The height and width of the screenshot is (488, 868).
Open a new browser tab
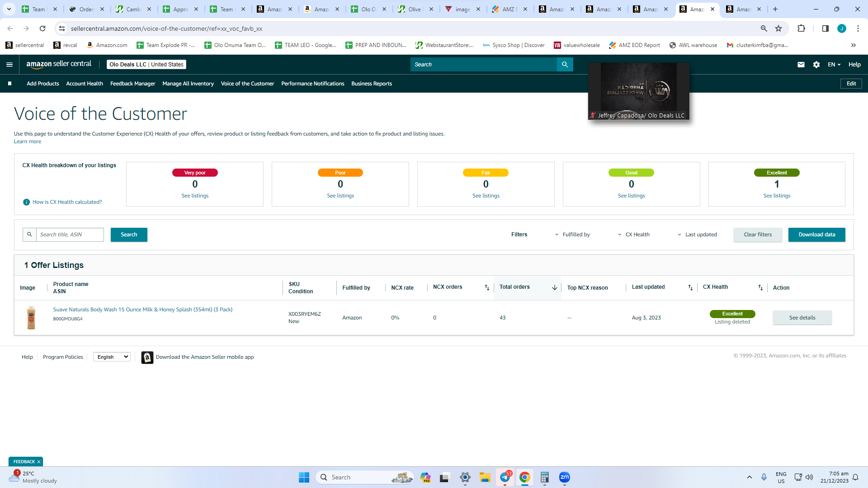[x=775, y=9]
